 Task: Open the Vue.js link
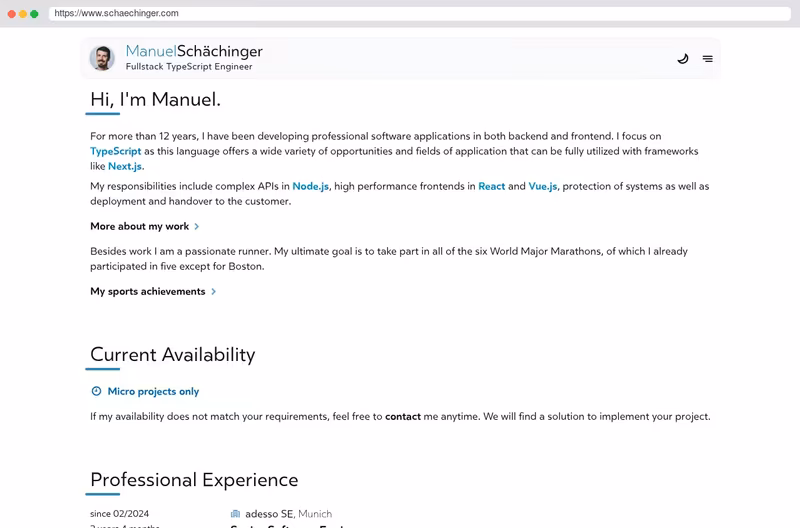(x=543, y=186)
